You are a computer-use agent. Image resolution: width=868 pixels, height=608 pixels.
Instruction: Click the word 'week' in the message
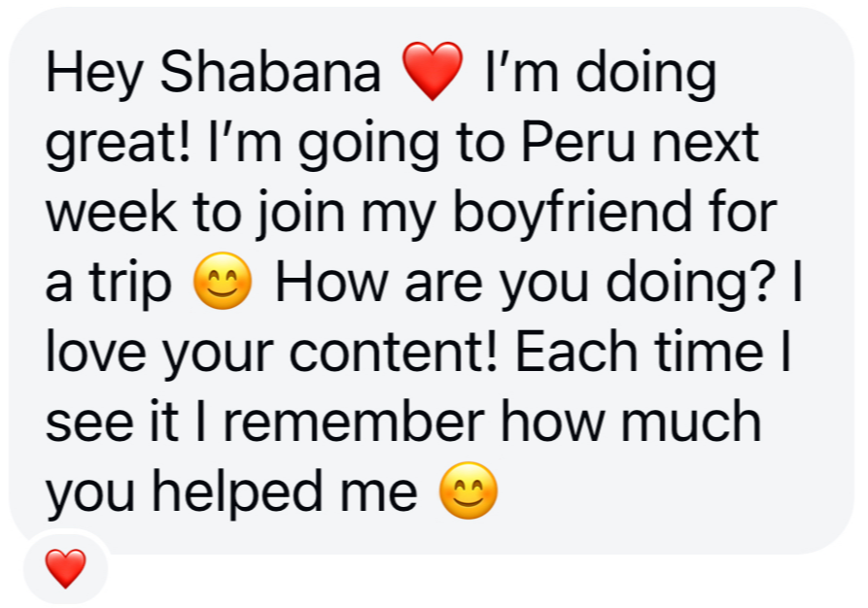pyautogui.click(x=111, y=212)
